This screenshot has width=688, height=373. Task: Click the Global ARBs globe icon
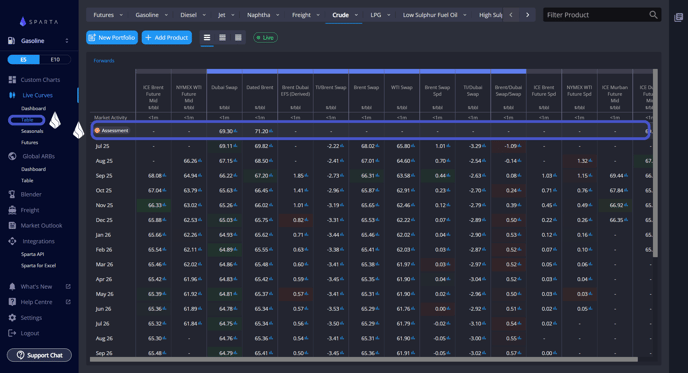[x=12, y=156]
